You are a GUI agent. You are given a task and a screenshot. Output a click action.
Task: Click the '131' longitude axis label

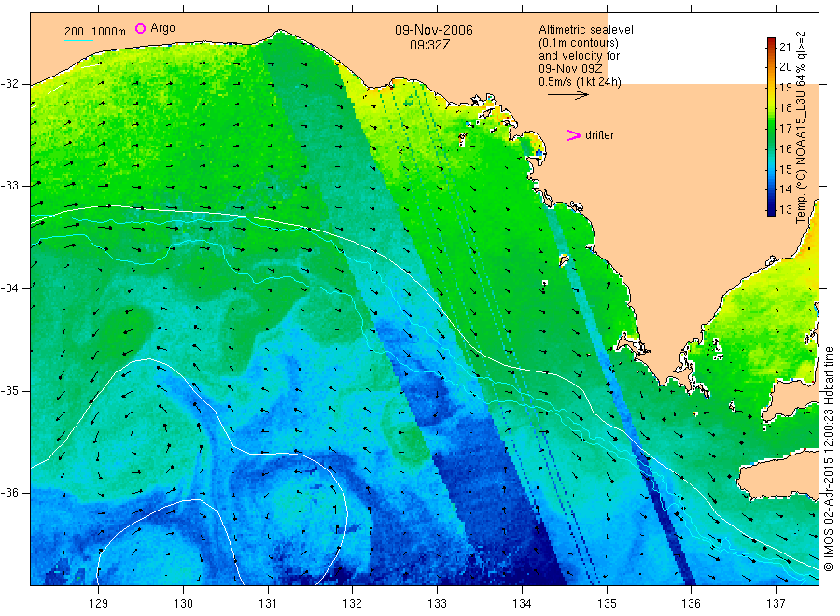click(x=268, y=604)
